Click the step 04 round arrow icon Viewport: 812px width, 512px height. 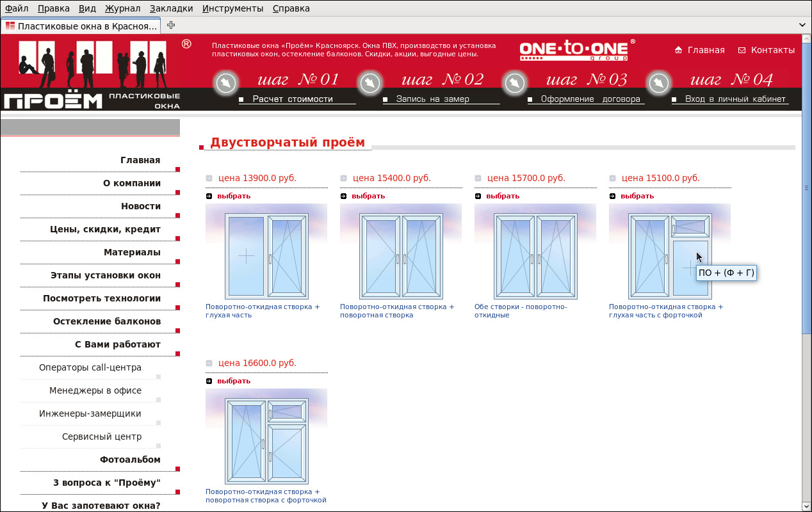tap(659, 83)
